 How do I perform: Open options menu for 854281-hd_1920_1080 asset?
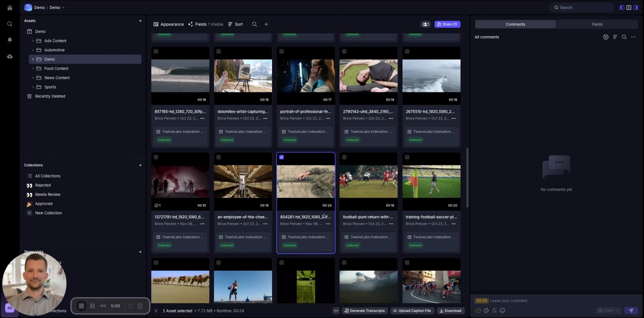point(328,224)
